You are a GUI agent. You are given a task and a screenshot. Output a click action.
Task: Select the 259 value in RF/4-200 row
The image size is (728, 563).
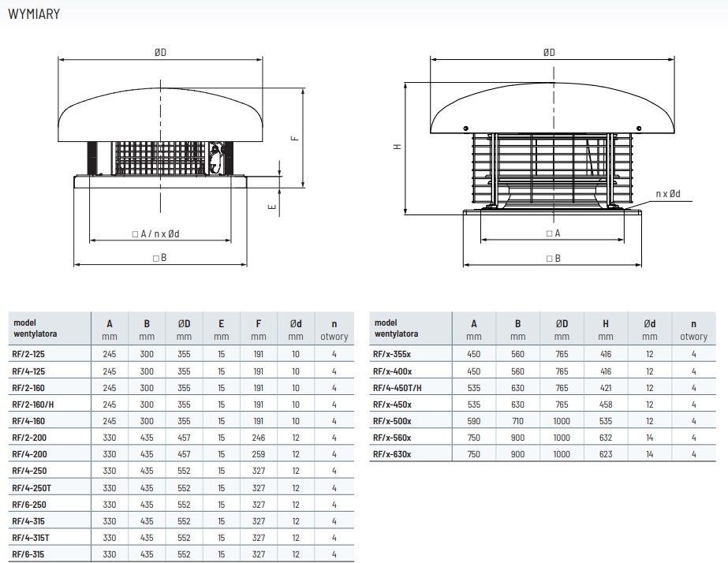259,454
